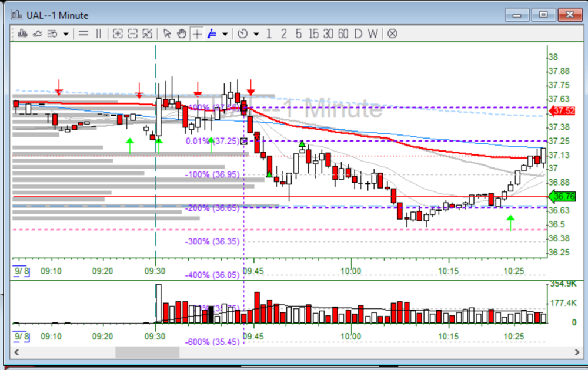Image resolution: width=588 pixels, height=370 pixels.
Task: Select the horizontal lines drawing tool
Action: (83, 33)
